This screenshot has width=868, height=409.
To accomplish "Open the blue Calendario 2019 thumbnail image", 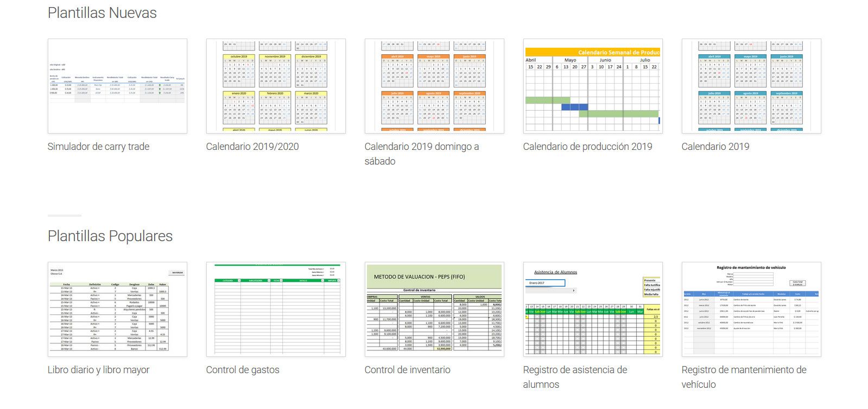I will pyautogui.click(x=751, y=86).
